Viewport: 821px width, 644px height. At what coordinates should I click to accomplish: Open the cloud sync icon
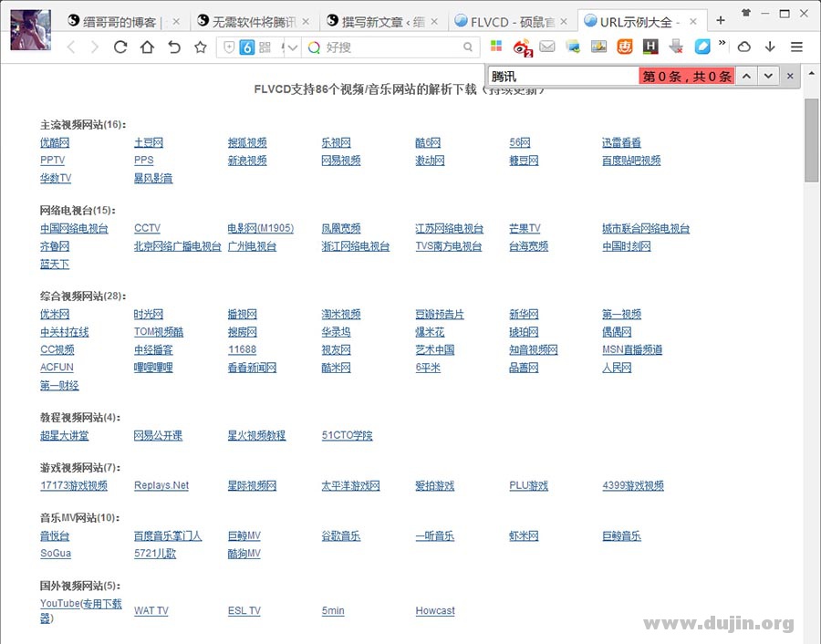744,47
